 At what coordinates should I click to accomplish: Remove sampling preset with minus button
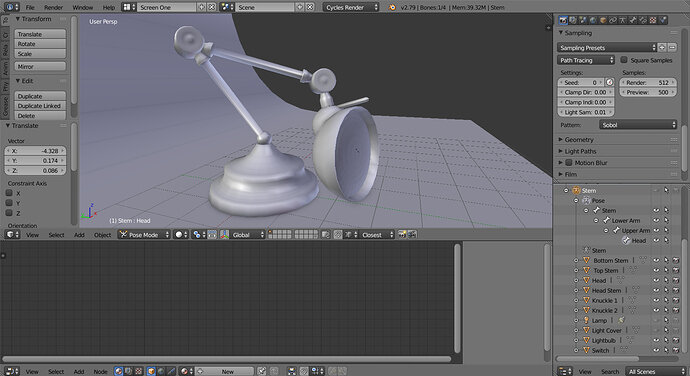[672, 48]
